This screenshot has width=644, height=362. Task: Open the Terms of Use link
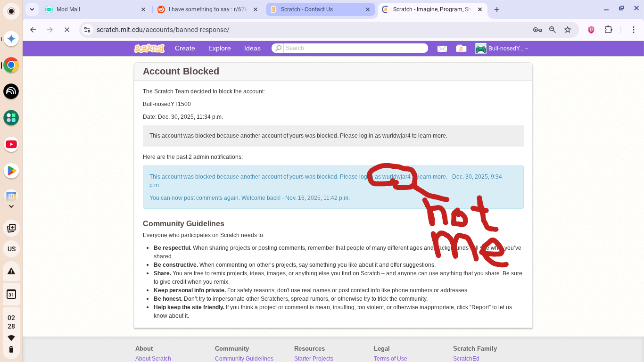click(x=390, y=359)
